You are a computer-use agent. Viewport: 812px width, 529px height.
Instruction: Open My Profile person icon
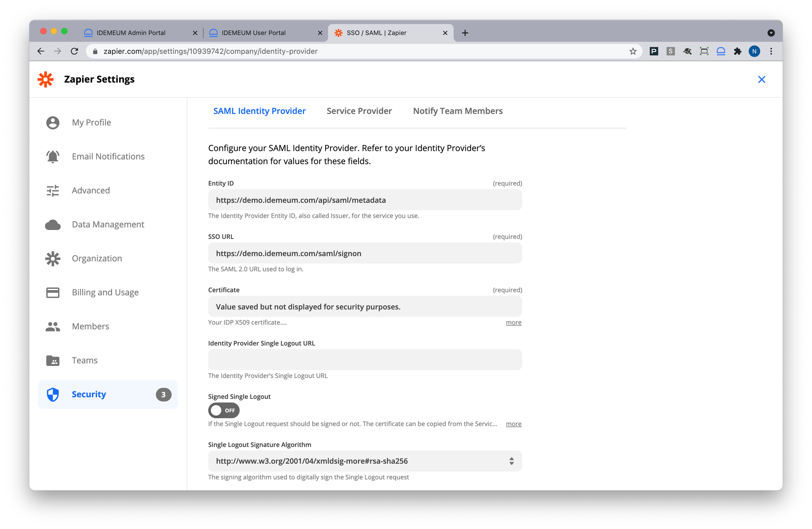53,123
